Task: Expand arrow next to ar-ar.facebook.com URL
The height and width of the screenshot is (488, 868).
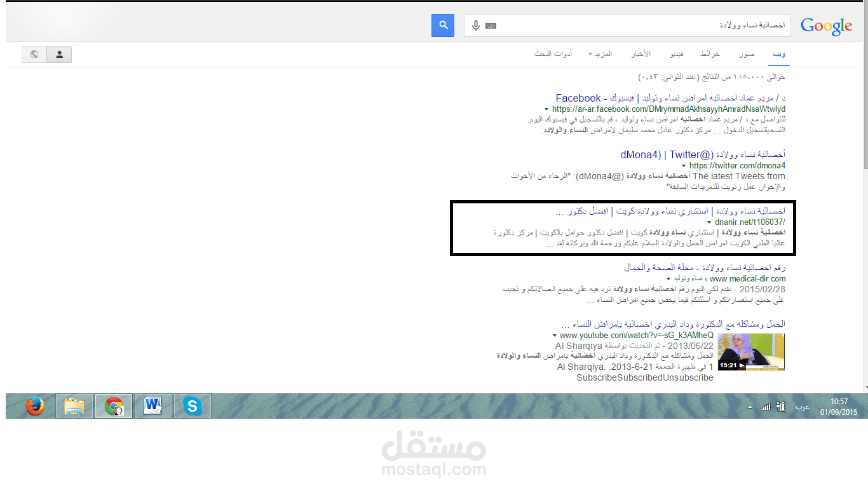Action: click(x=546, y=109)
